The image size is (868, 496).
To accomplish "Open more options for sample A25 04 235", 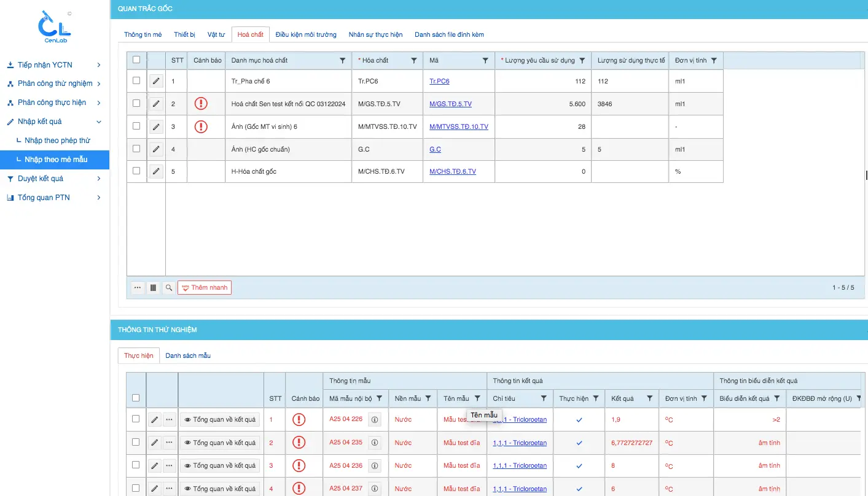I will [170, 443].
